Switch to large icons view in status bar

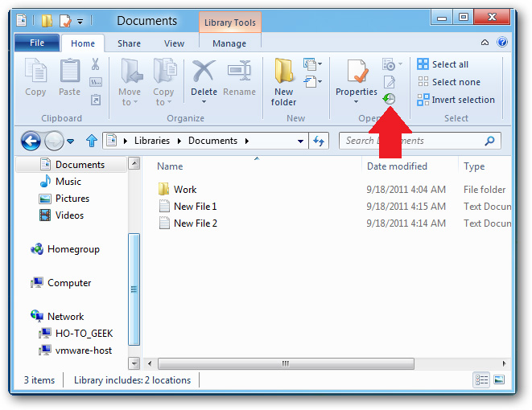tap(499, 379)
